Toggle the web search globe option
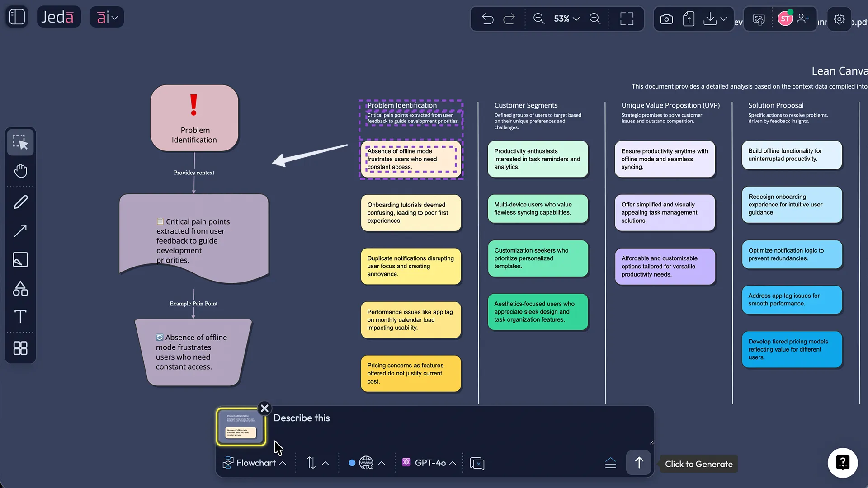The height and width of the screenshot is (488, 868). pos(366,462)
